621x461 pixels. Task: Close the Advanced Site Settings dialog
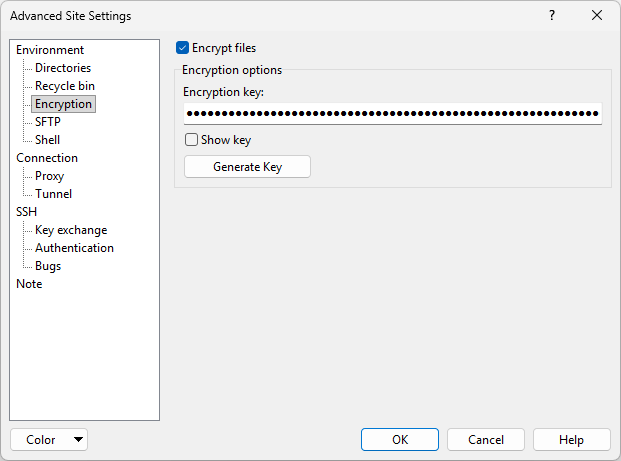pyautogui.click(x=597, y=16)
